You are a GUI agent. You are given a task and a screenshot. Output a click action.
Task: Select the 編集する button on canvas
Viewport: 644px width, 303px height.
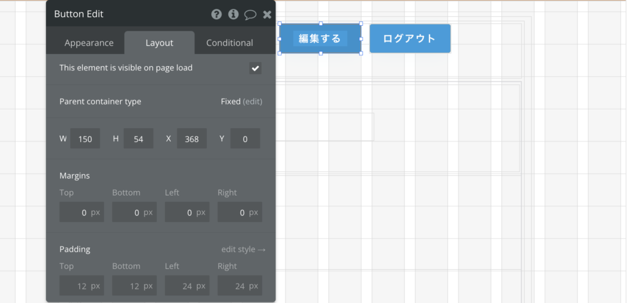point(320,38)
